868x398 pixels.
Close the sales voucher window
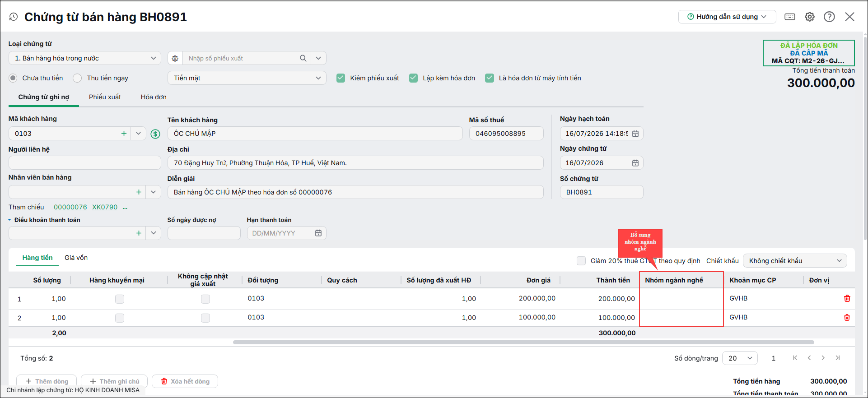tap(849, 17)
